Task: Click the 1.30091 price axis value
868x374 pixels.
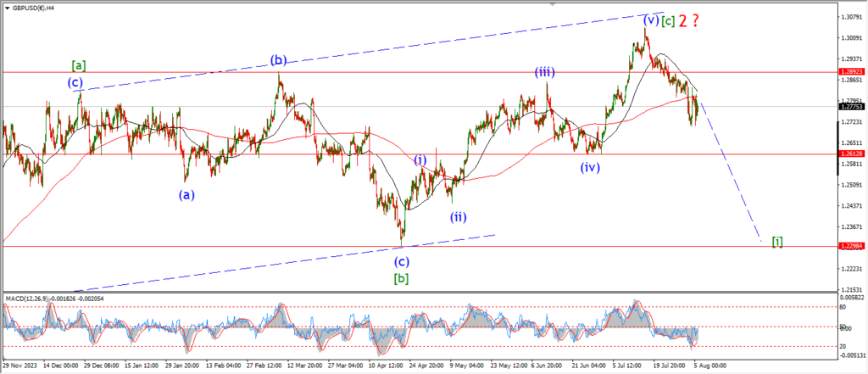Action: tap(851, 38)
